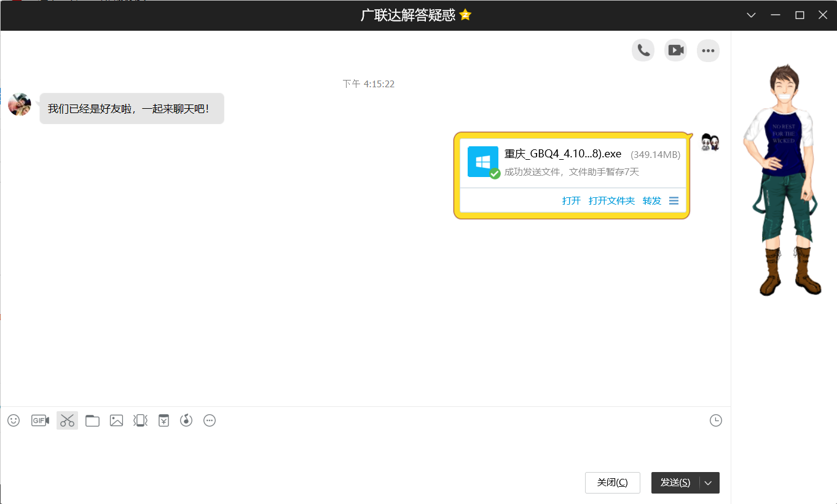Click the message input area
This screenshot has width=837, height=504.
click(x=365, y=451)
